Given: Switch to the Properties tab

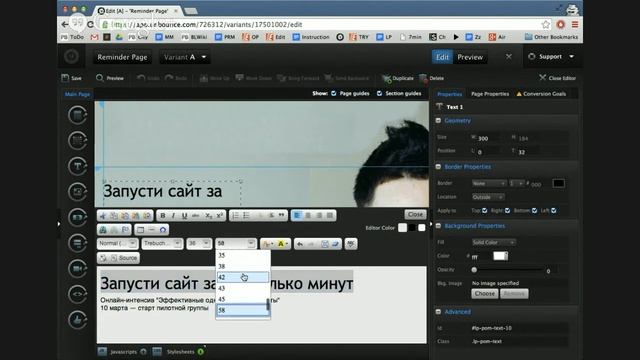Looking at the screenshot, I should pos(449,94).
